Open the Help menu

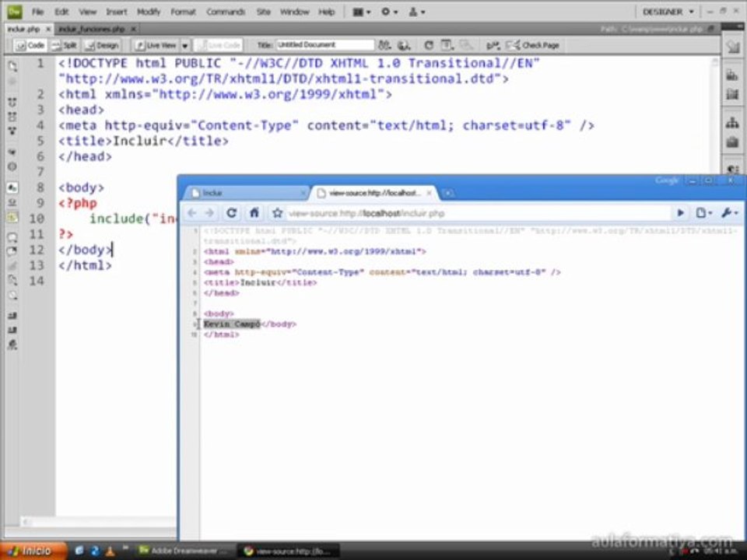326,12
